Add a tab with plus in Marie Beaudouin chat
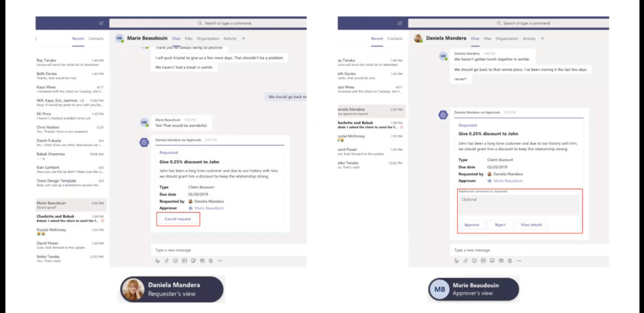644x313 pixels. pos(243,38)
